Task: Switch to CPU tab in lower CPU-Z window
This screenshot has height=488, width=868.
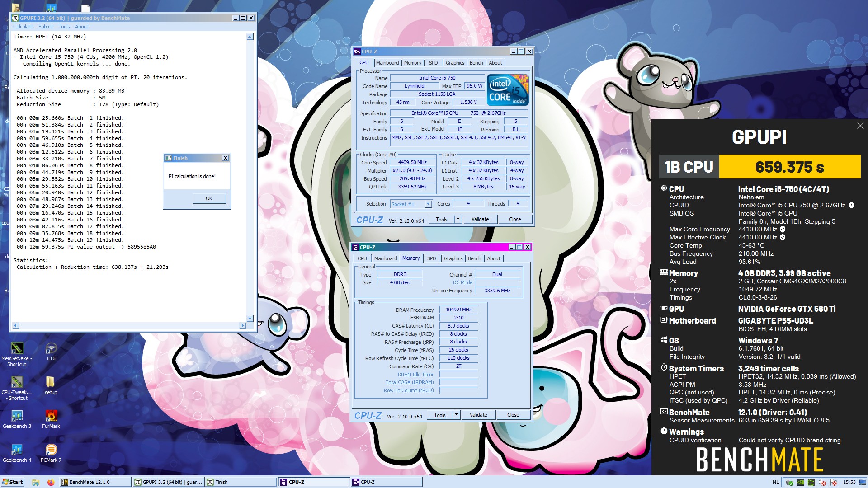Action: 362,258
